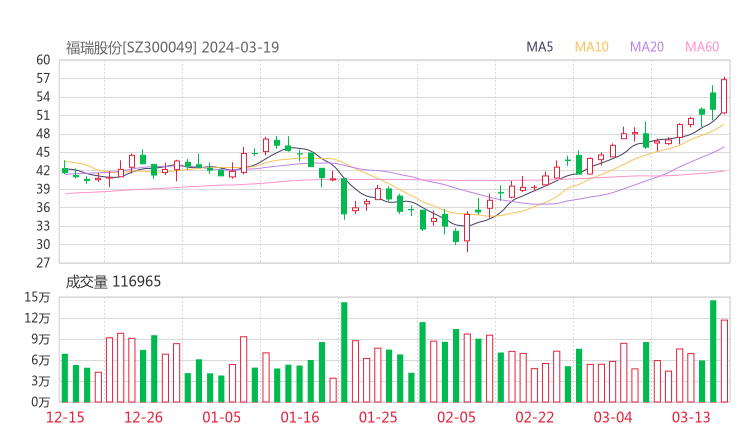Click the MA60 legend label
This screenshot has width=740, height=440.
[702, 47]
